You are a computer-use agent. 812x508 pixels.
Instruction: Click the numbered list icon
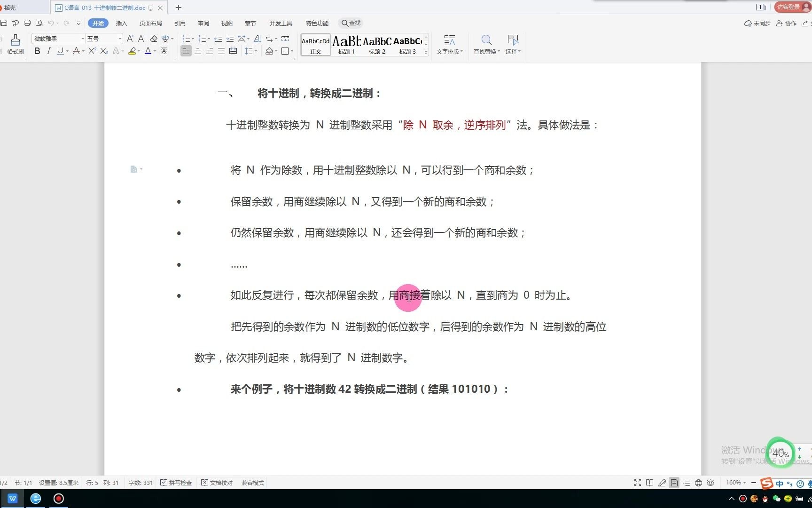202,39
